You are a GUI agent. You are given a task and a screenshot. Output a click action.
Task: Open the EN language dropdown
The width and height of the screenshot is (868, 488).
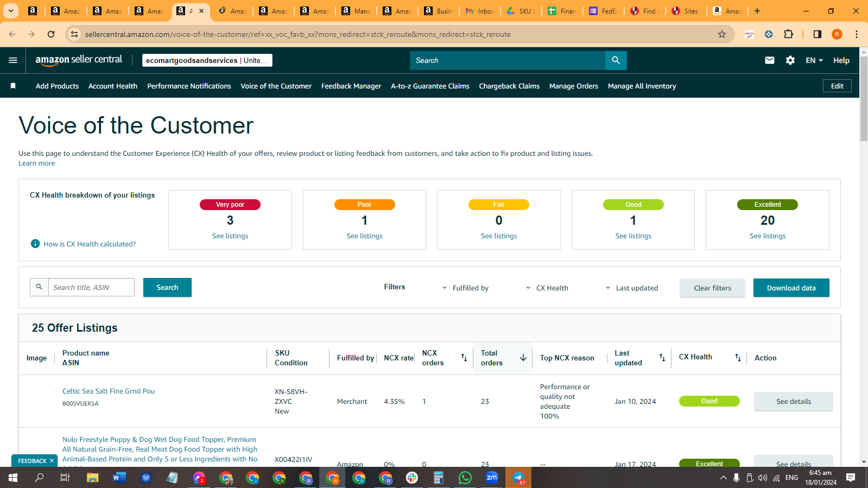(814, 60)
